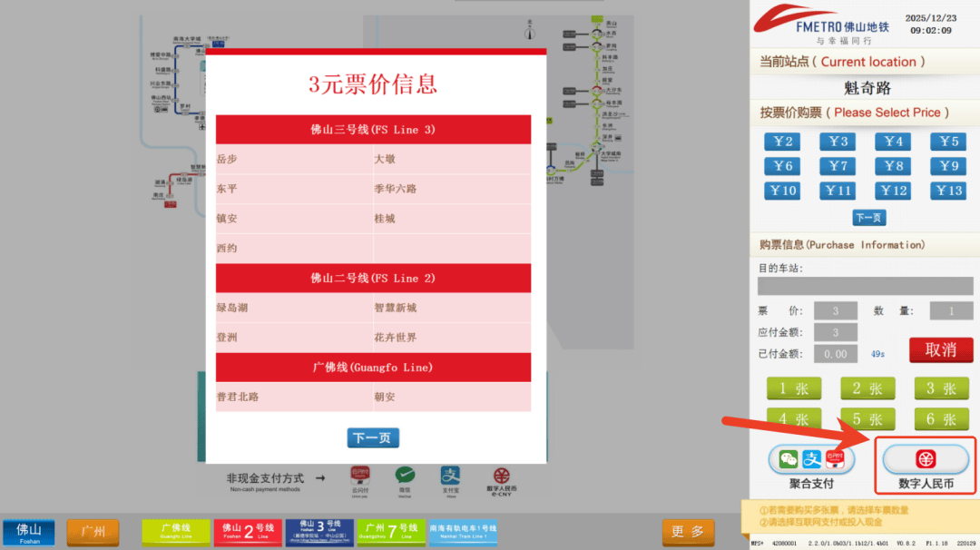Pay with 聚合支付 combined payment
Viewport: 980px width, 550px height.
811,460
